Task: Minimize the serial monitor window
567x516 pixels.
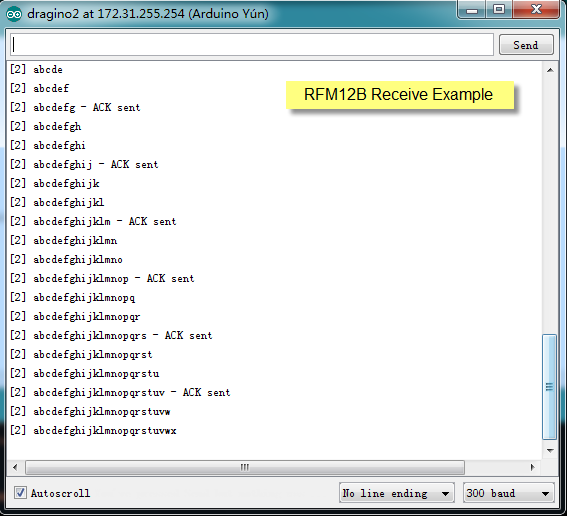Action: coord(472,10)
